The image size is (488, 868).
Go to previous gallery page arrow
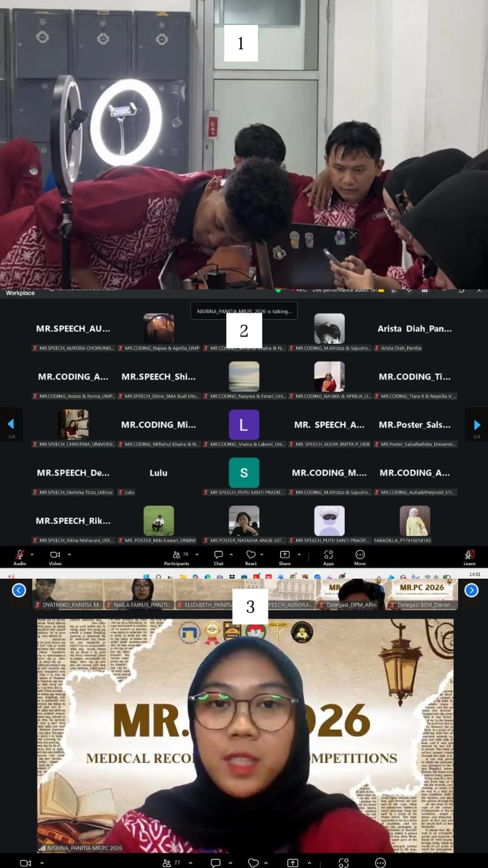tap(11, 425)
